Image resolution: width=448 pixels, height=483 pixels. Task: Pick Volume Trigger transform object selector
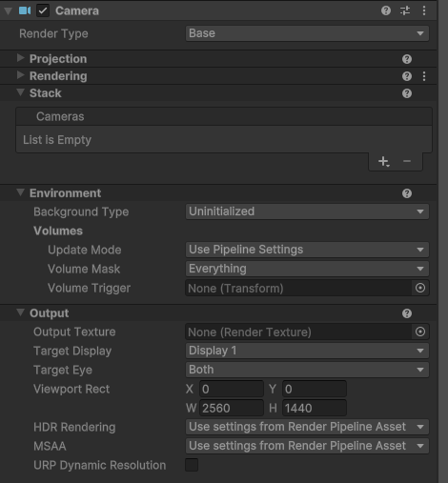tap(420, 288)
